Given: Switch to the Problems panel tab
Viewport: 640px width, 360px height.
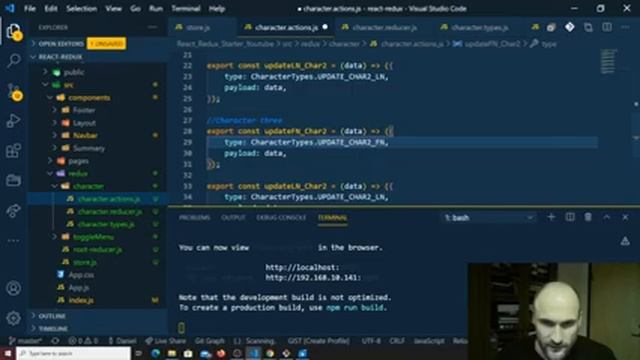Looking at the screenshot, I should (194, 218).
